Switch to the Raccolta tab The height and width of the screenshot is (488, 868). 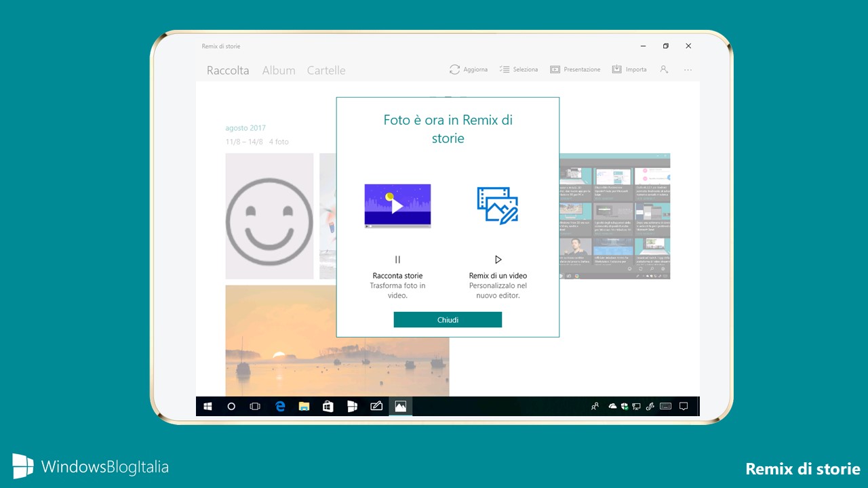[228, 70]
